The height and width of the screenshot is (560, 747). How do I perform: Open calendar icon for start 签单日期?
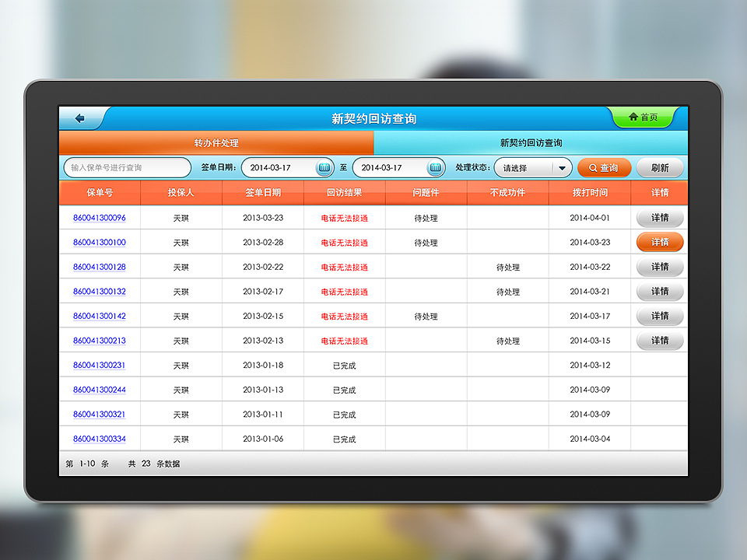pyautogui.click(x=324, y=168)
